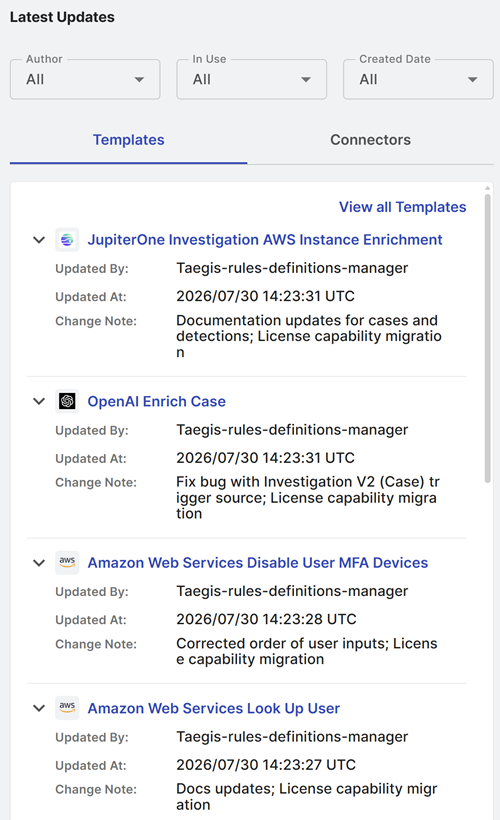Collapse the JupiterOne Investigation entry chevron
The image size is (500, 820).
pos(39,240)
